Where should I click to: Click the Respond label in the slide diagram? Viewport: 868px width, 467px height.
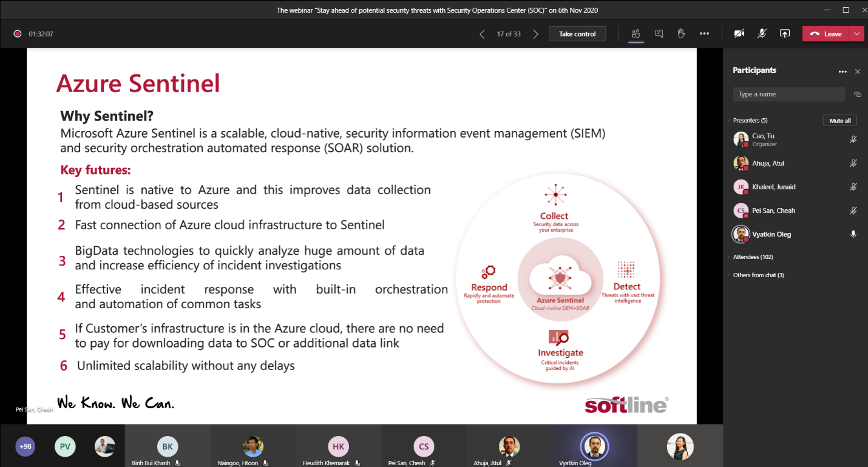tap(489, 287)
